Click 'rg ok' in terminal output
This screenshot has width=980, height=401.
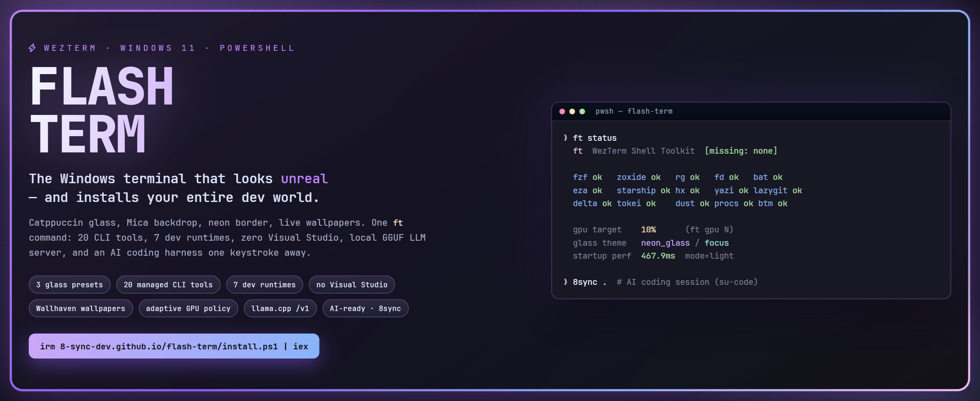[x=687, y=177]
